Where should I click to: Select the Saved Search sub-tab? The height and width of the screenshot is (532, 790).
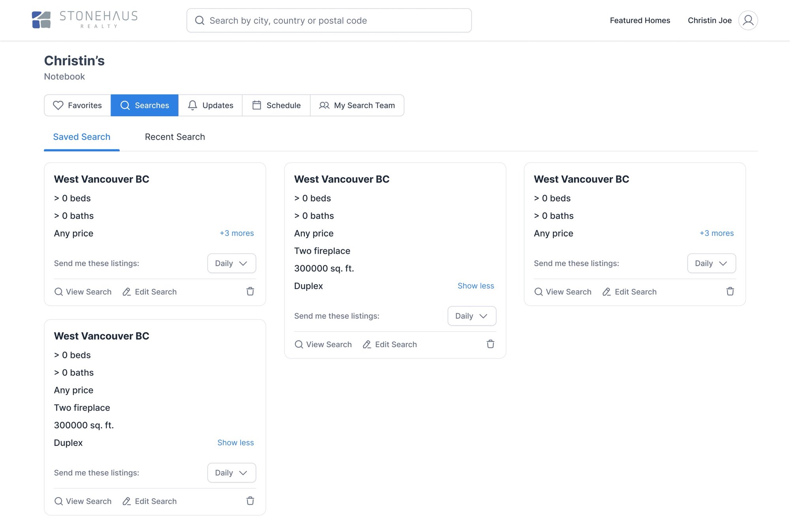82,137
